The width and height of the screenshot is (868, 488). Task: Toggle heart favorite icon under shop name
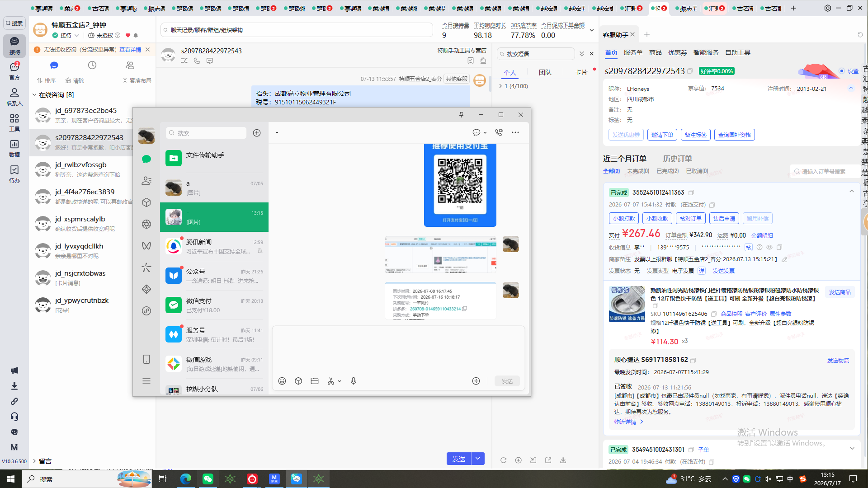click(x=128, y=35)
